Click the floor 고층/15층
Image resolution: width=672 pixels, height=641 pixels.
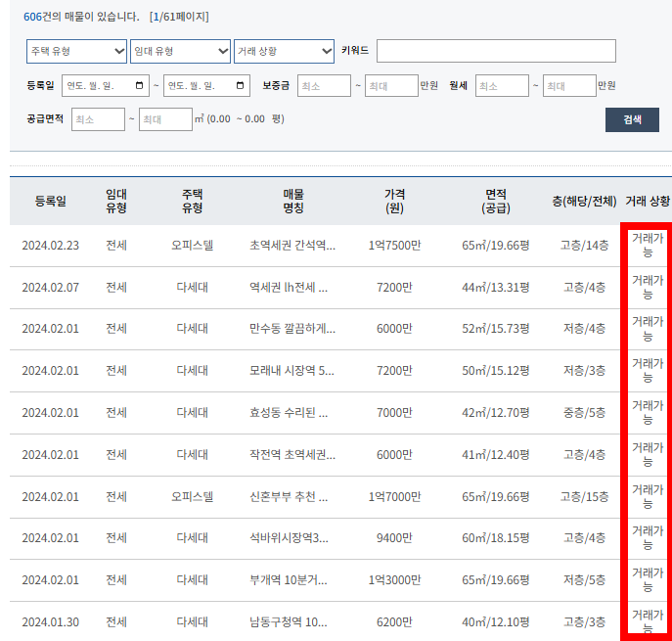584,496
